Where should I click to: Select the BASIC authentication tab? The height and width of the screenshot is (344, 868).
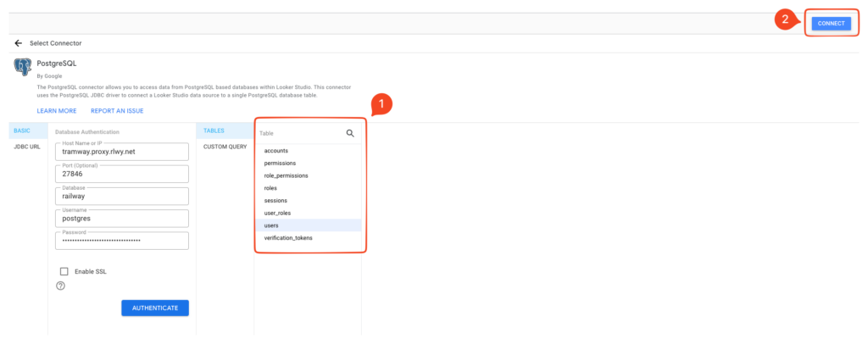22,131
